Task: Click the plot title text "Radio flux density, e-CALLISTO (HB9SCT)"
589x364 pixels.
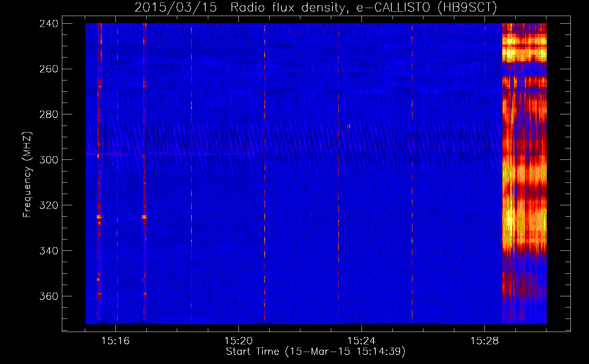Action: [364, 7]
